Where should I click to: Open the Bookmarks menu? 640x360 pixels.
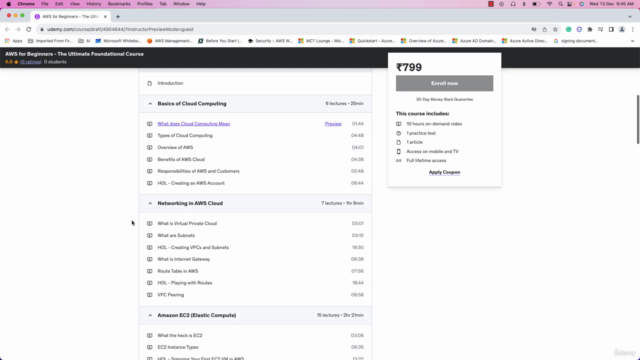(x=119, y=4)
